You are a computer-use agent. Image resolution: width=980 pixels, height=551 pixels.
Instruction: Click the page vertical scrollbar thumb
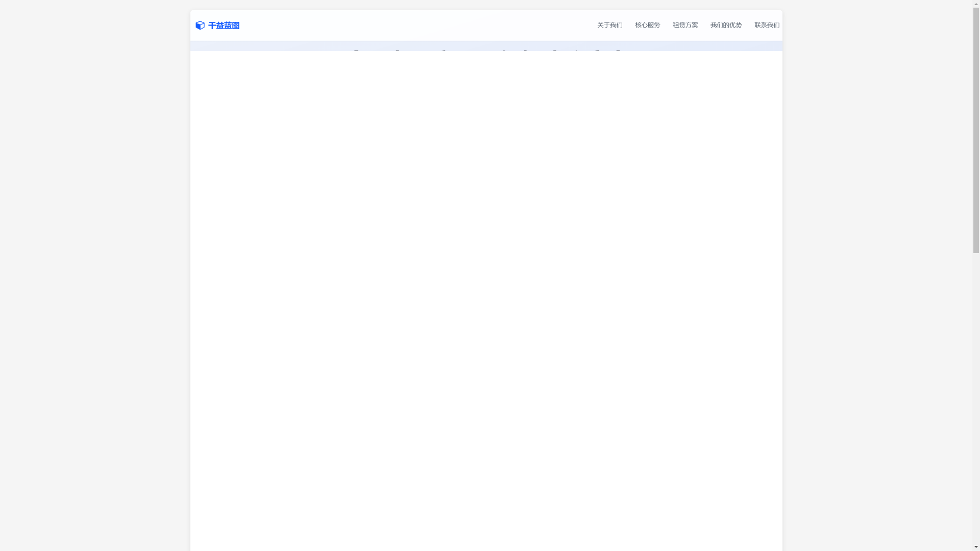[x=976, y=130]
